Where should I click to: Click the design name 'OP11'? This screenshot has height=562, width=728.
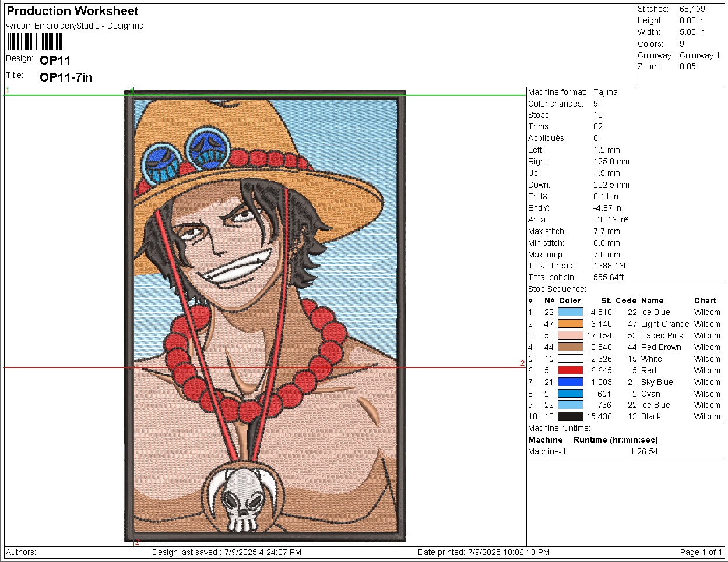[55, 60]
